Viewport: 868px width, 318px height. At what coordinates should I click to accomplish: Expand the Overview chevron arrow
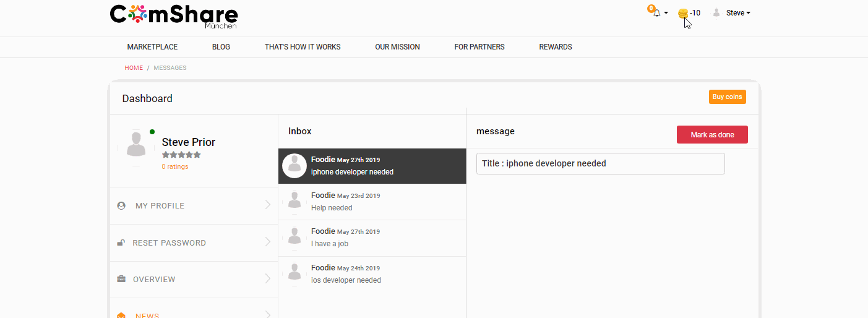[268, 279]
